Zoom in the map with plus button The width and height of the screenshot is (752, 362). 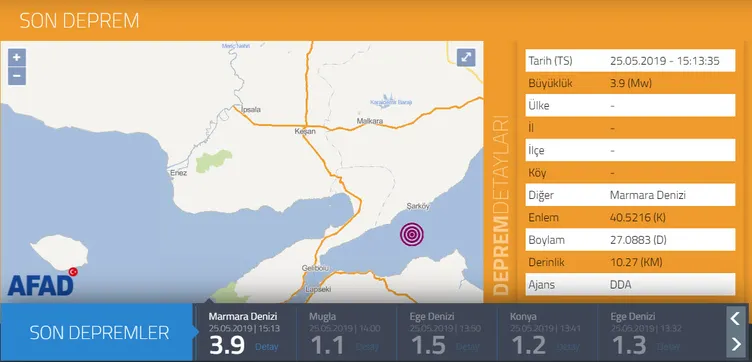17,58
